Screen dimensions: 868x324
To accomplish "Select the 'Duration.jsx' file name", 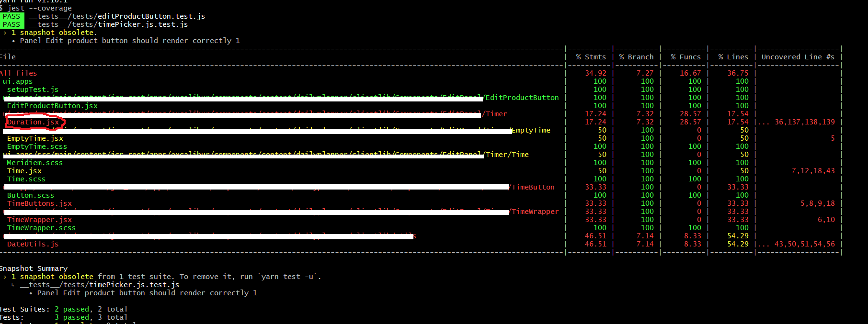I will (x=33, y=122).
